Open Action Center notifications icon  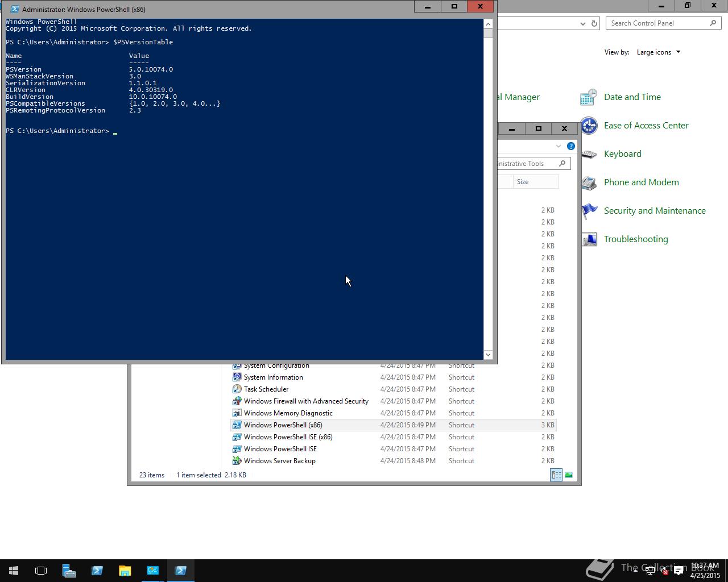(x=679, y=571)
